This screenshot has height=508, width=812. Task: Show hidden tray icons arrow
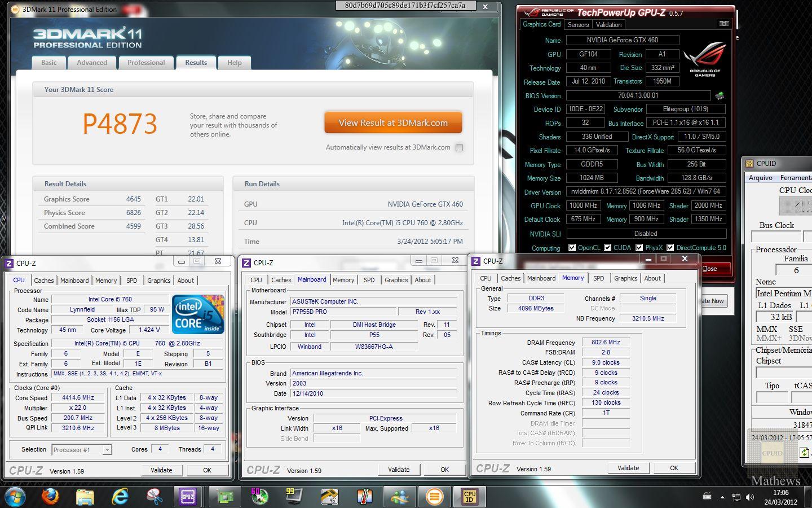(722, 497)
